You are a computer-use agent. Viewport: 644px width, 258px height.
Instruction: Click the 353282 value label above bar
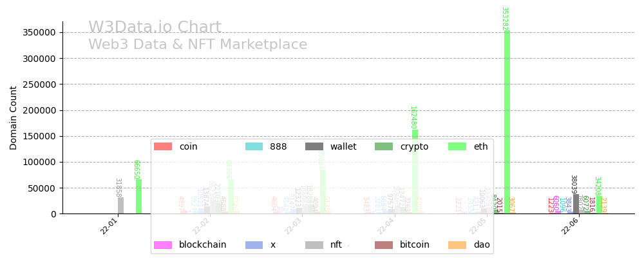[x=505, y=19]
